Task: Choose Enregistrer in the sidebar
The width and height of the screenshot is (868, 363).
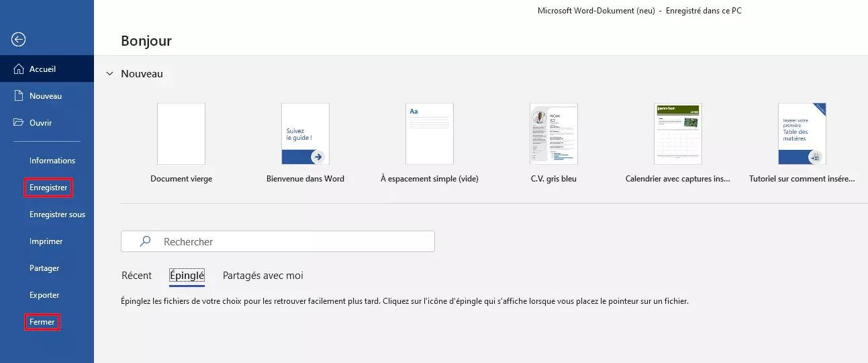Action: (x=48, y=188)
